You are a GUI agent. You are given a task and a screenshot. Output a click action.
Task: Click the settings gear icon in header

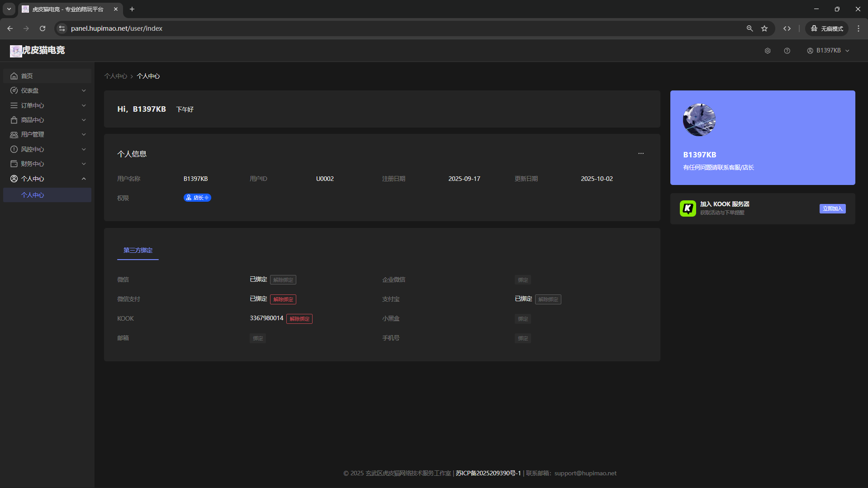[x=768, y=51]
